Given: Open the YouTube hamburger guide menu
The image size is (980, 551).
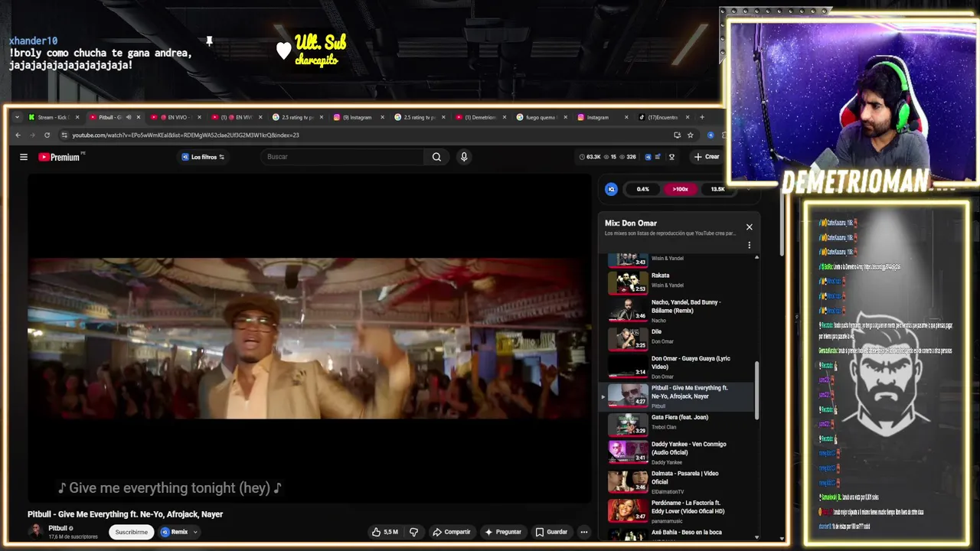Looking at the screenshot, I should (x=24, y=157).
